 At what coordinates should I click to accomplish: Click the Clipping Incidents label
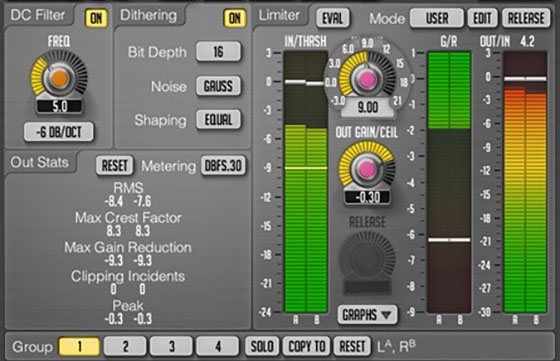coord(128,276)
